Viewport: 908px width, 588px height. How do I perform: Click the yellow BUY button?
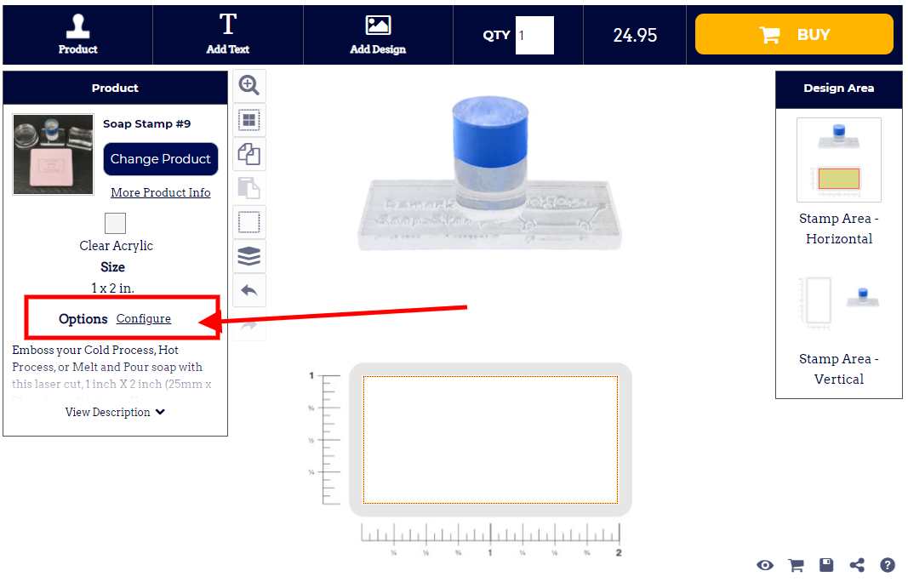tap(794, 34)
